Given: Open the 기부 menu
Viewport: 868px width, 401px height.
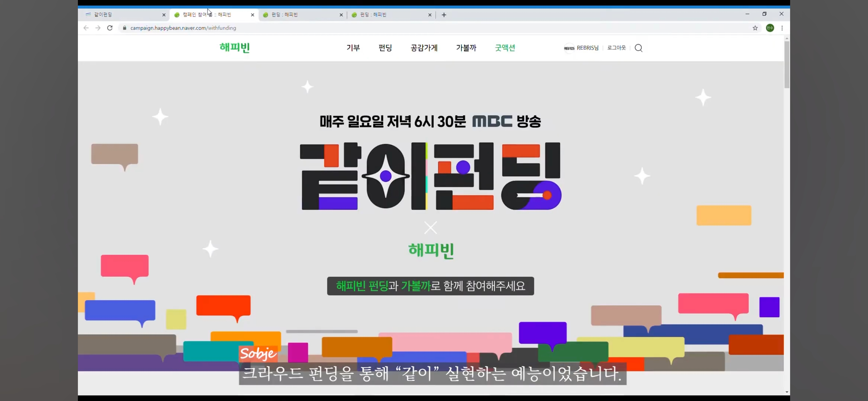Looking at the screenshot, I should click(353, 48).
